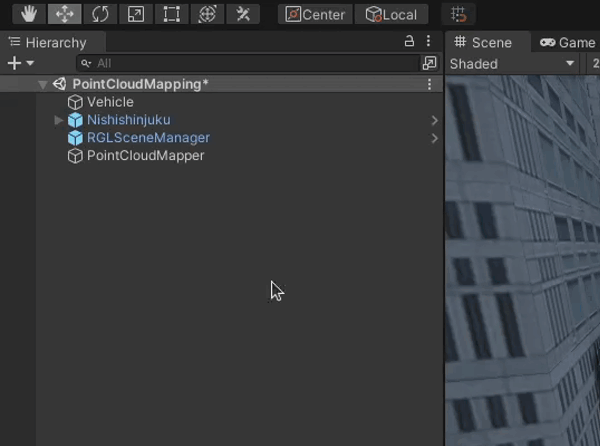Expand the Nishishinjuku tree item

(x=59, y=120)
